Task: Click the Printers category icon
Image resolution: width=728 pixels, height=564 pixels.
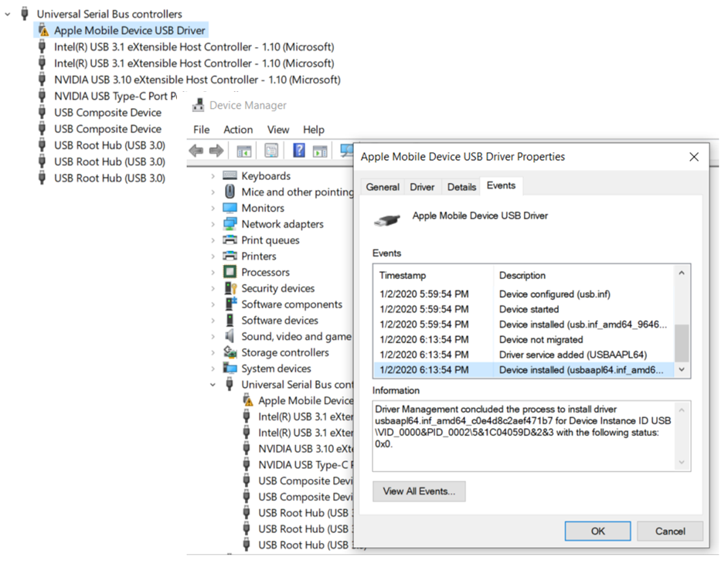Action: tap(230, 256)
